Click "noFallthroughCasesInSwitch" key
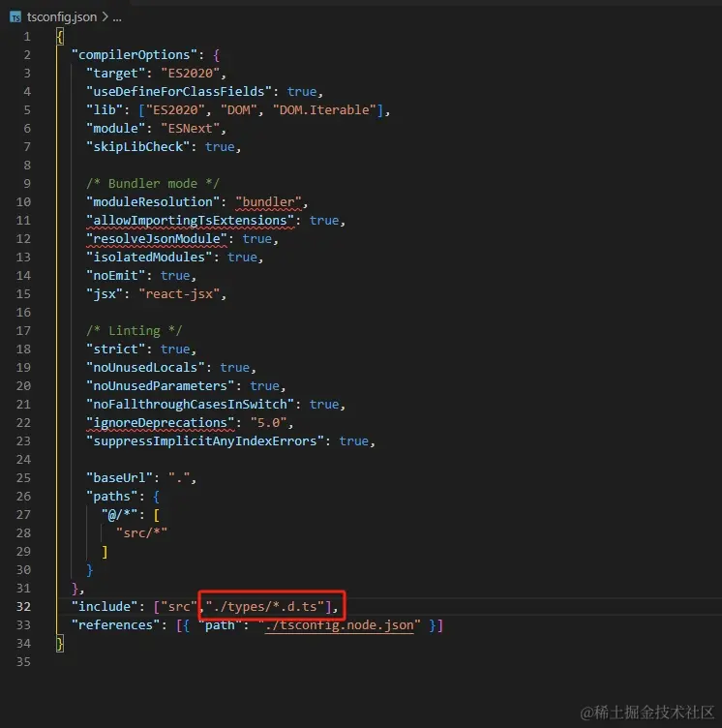This screenshot has width=722, height=728. click(x=190, y=405)
